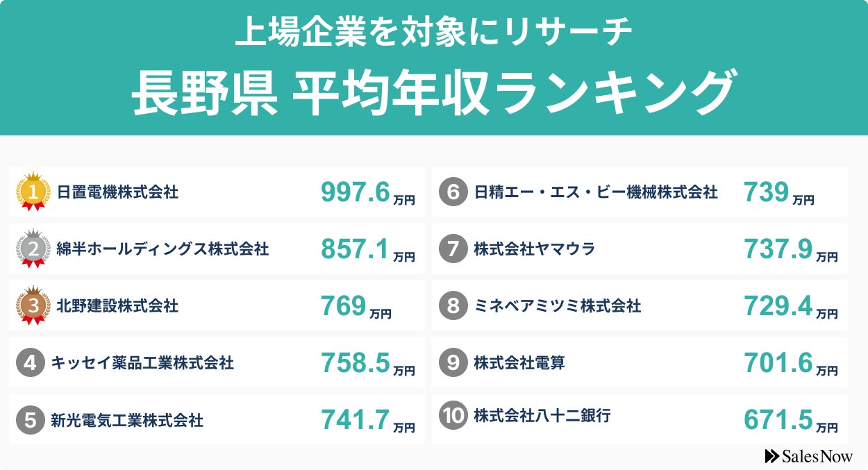Image resolution: width=868 pixels, height=470 pixels.
Task: Click the bronze medal rank 3 icon
Action: (33, 305)
